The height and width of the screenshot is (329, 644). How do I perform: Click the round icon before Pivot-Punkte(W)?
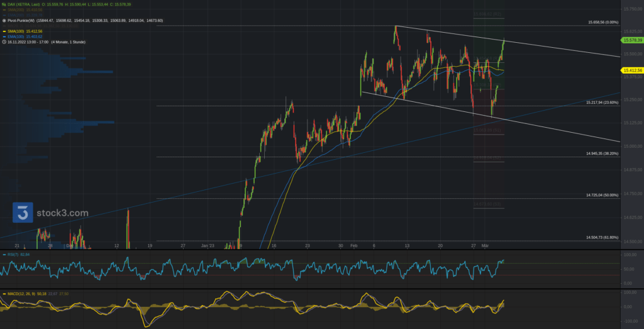click(x=4, y=20)
